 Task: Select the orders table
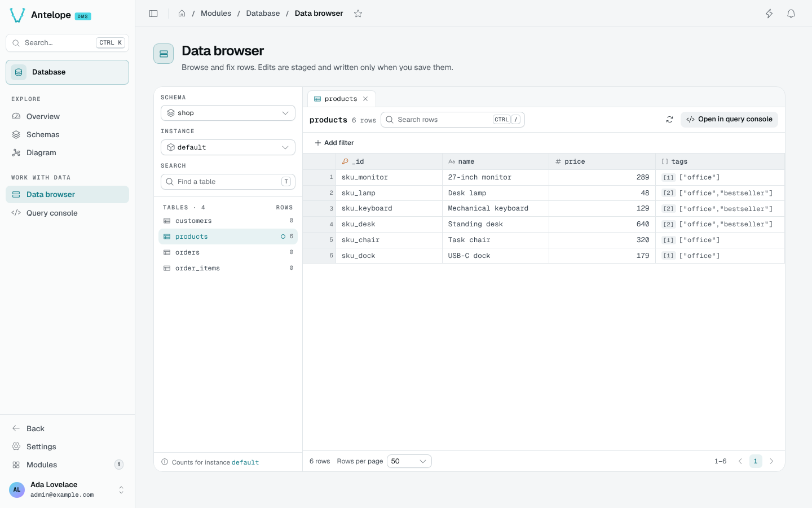point(228,252)
